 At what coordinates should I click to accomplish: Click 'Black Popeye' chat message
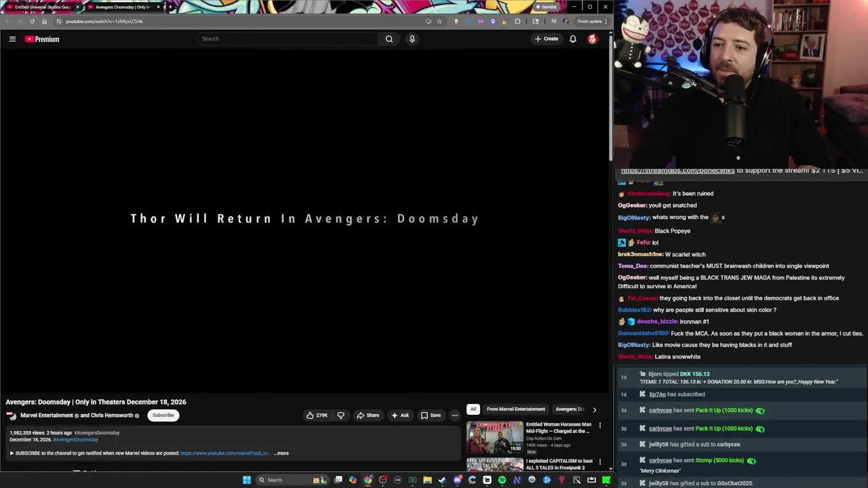coord(654,231)
